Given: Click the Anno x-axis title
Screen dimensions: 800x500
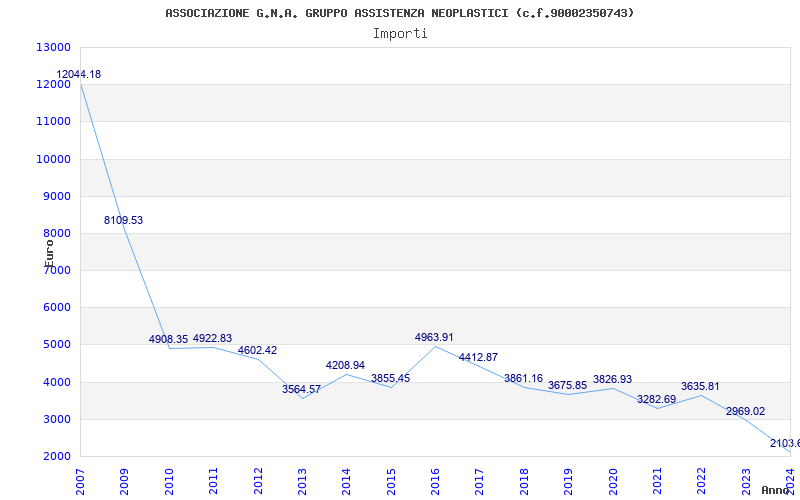Looking at the screenshot, I should pyautogui.click(x=776, y=490).
